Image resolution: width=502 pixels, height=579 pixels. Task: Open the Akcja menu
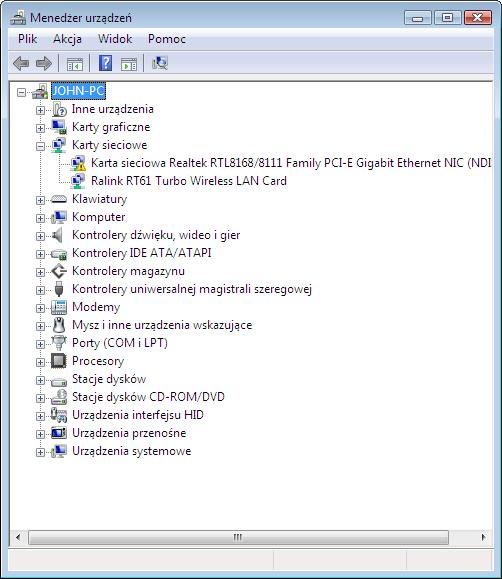click(67, 39)
